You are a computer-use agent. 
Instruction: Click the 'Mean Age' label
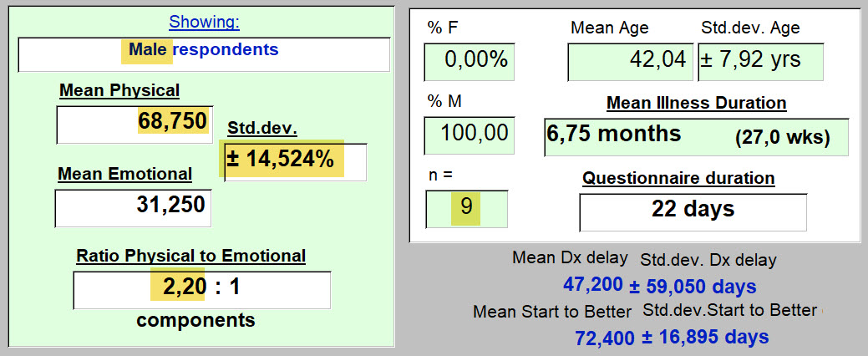[610, 28]
